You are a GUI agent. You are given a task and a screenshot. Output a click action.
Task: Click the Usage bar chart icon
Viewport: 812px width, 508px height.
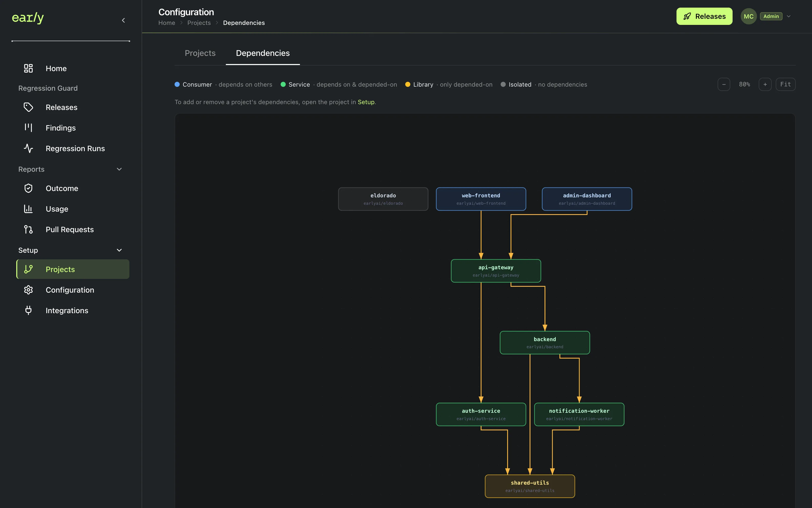coord(28,209)
